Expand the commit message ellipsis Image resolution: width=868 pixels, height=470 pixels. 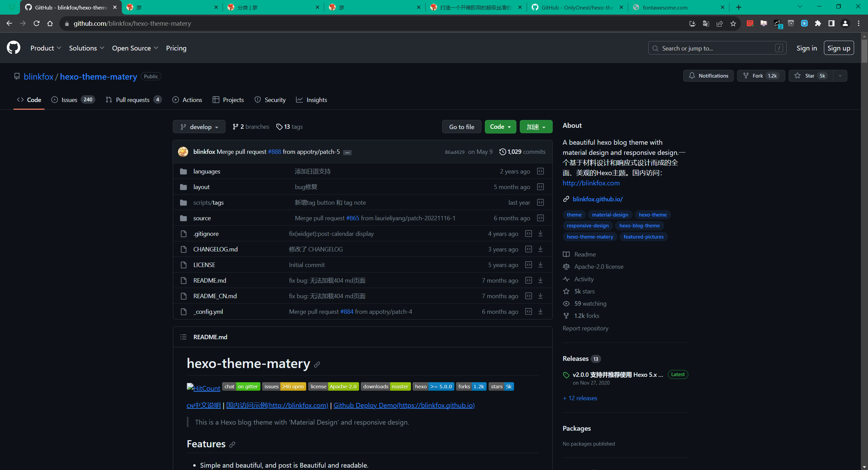click(347, 152)
